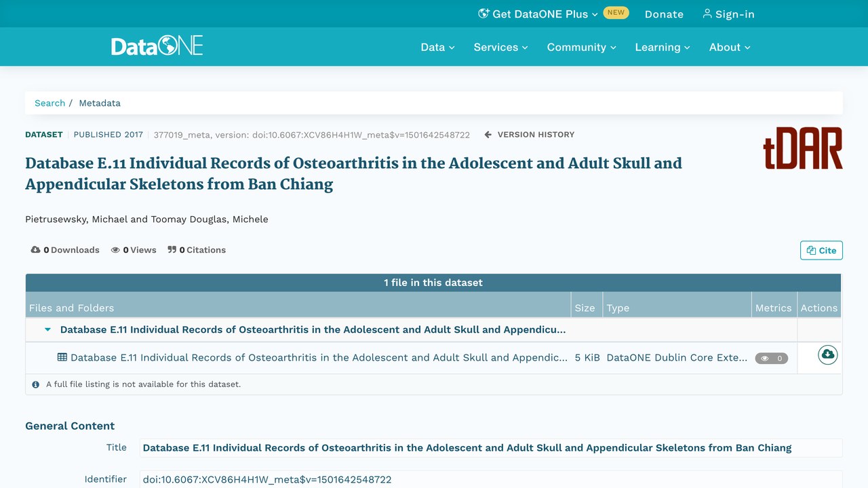Click the Database E.11 file name row

pos(319,358)
